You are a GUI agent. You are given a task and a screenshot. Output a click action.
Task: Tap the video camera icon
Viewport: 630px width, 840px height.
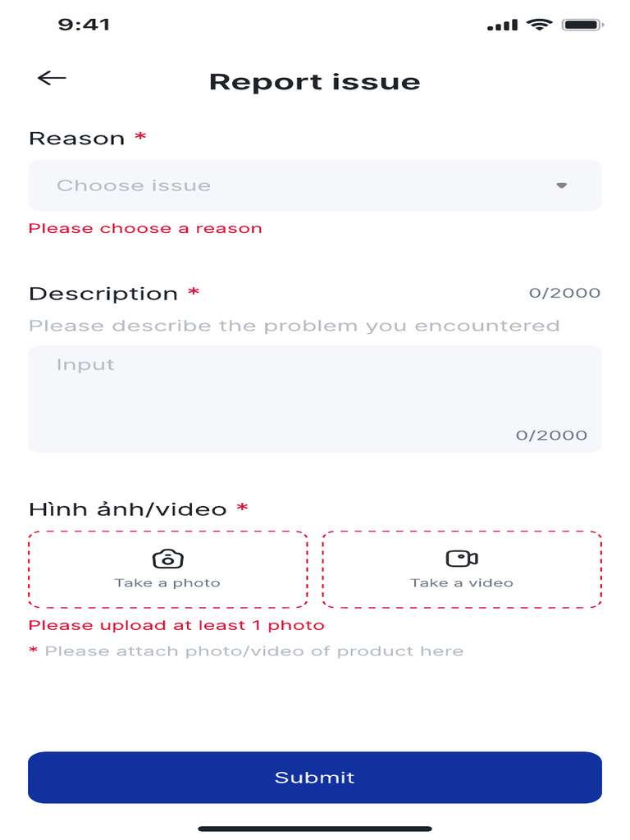point(462,559)
